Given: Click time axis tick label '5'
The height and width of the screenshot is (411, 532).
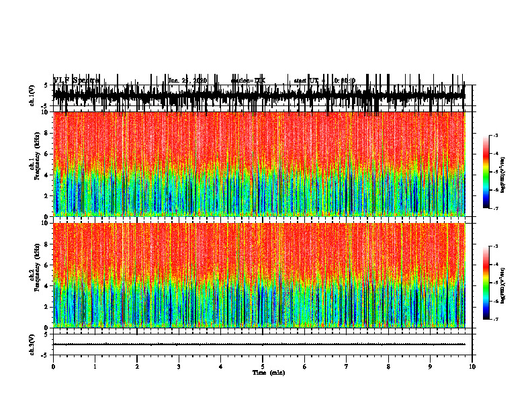Looking at the screenshot, I should click(x=263, y=367).
